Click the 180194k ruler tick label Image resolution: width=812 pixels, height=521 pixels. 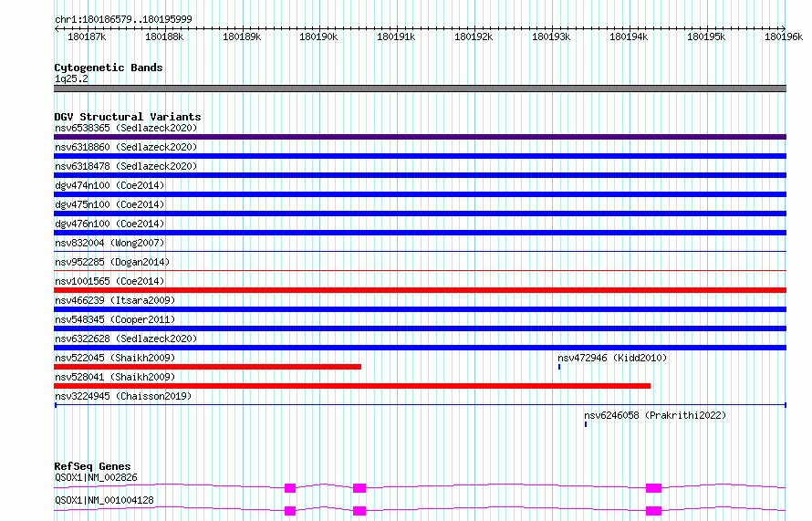click(x=629, y=36)
